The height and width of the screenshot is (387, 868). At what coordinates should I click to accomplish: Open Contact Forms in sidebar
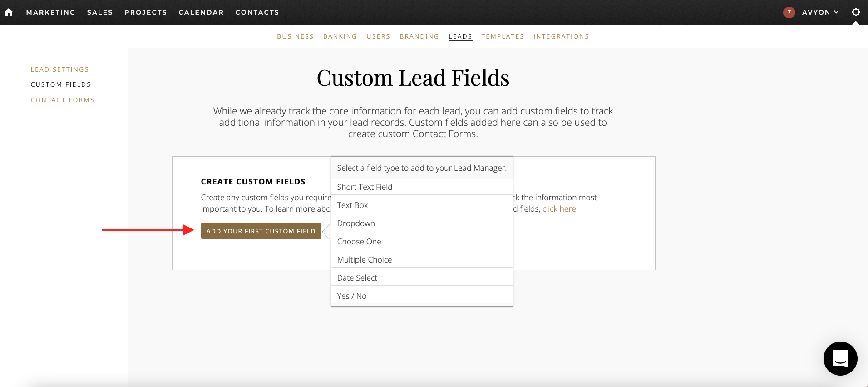63,100
